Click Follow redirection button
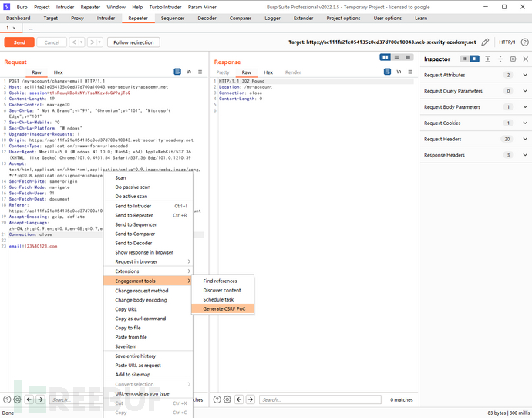 pos(133,42)
